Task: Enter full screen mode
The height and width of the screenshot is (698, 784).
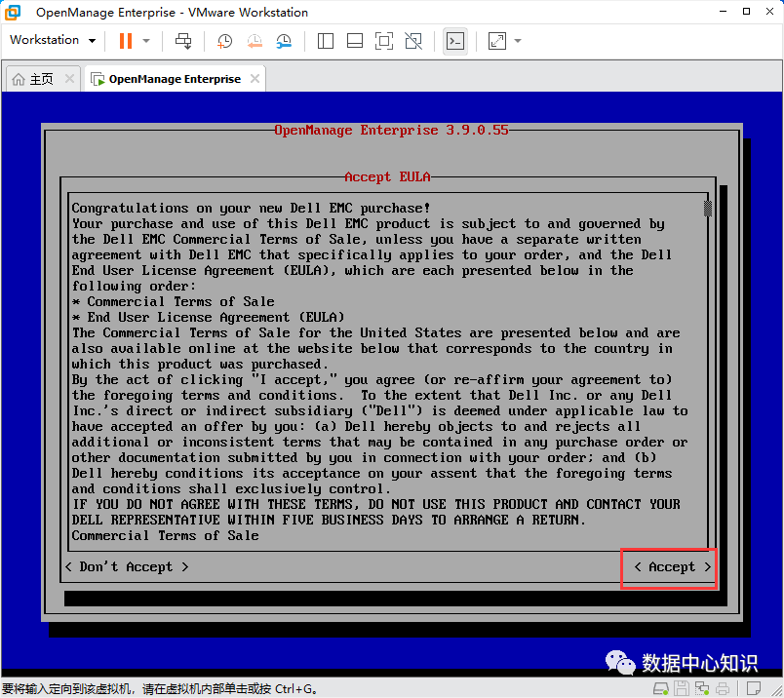Action: tap(384, 41)
